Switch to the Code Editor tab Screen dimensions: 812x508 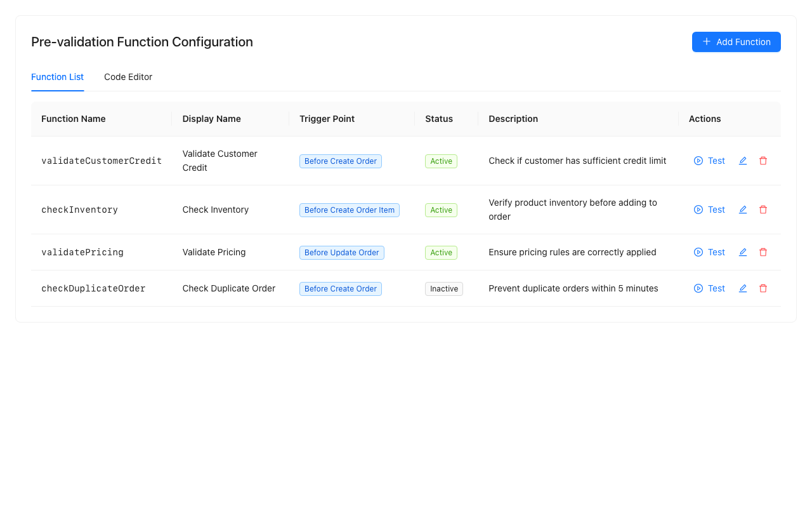pos(128,77)
